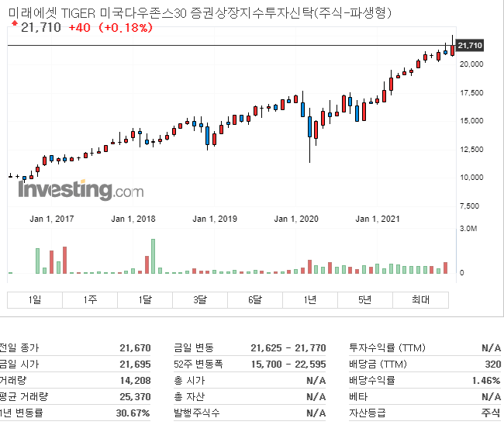Click the long blue candlestick of the 2020 crash
The image size is (504, 425).
tap(309, 126)
